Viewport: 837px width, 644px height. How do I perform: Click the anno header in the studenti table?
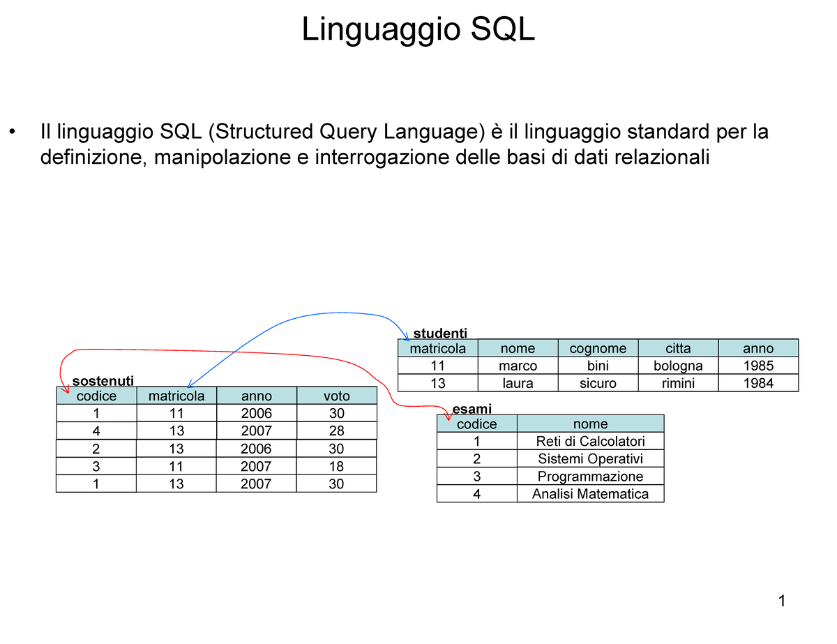click(759, 348)
